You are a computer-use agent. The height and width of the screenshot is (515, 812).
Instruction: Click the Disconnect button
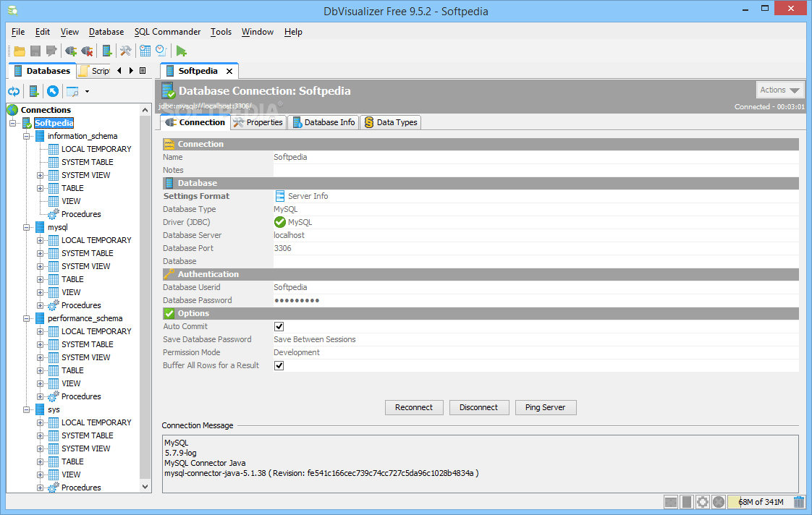click(x=479, y=407)
